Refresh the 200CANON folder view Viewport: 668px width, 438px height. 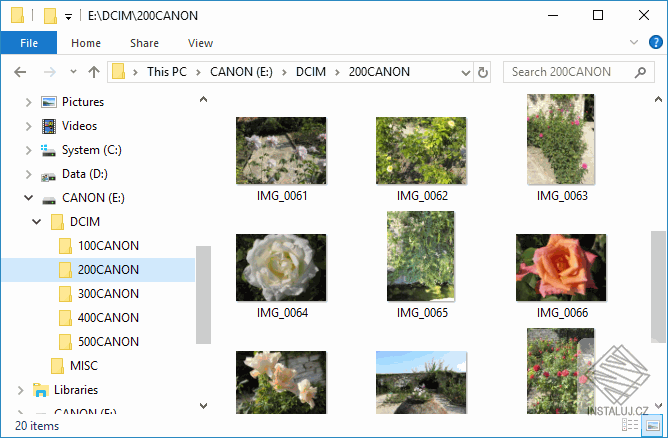(482, 72)
